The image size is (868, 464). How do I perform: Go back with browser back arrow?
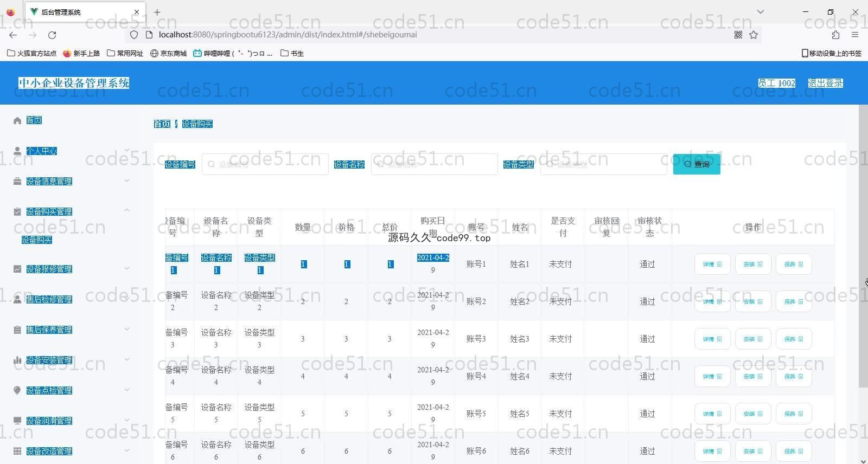[x=13, y=35]
